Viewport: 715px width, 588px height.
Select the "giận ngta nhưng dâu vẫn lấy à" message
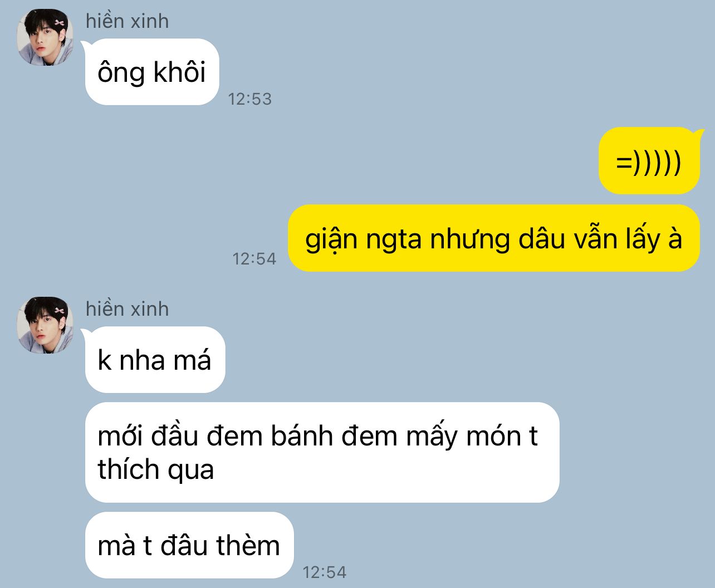(494, 238)
